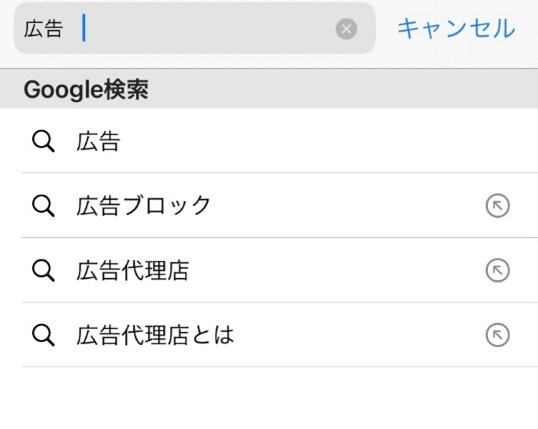This screenshot has width=538, height=429.
Task: Tap the empty area right of 広告ブロック text
Action: [x=347, y=206]
